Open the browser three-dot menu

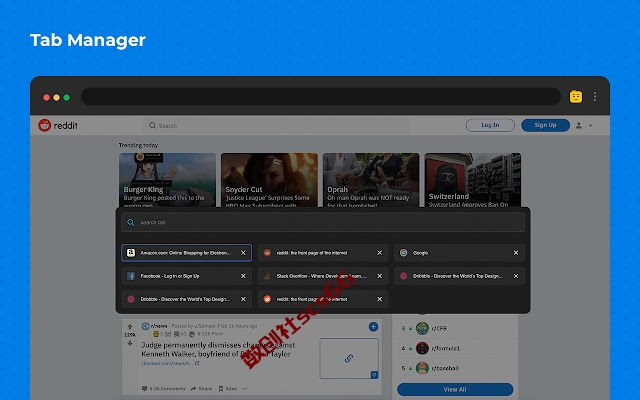click(x=595, y=97)
